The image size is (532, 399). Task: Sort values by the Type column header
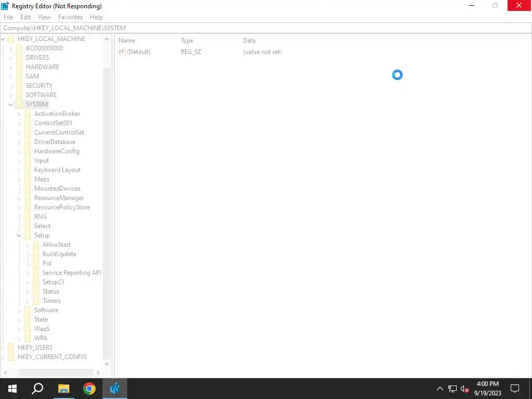click(x=187, y=41)
